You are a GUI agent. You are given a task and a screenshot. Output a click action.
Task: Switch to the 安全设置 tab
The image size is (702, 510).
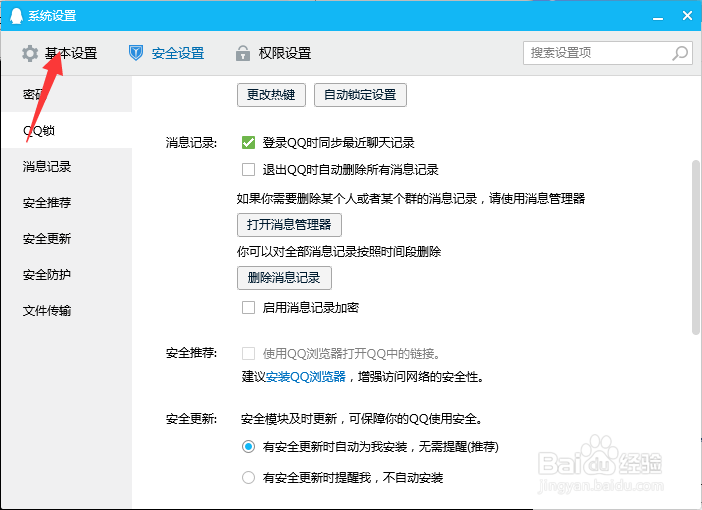point(178,53)
